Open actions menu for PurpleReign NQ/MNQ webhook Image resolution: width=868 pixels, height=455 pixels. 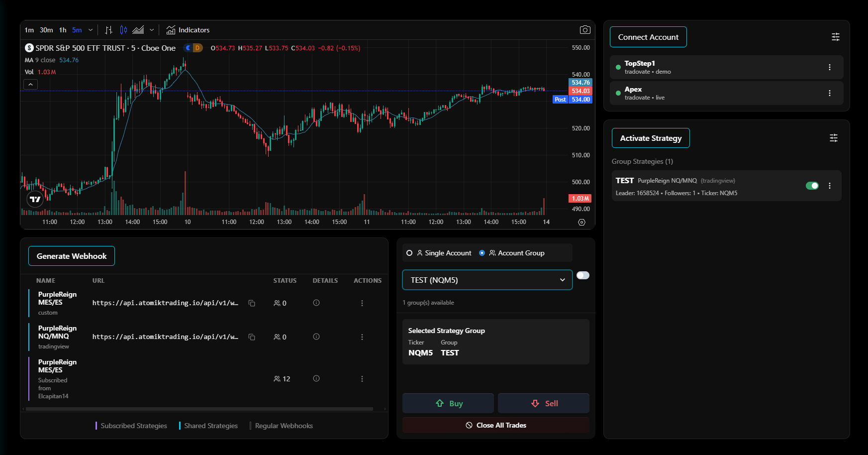362,337
